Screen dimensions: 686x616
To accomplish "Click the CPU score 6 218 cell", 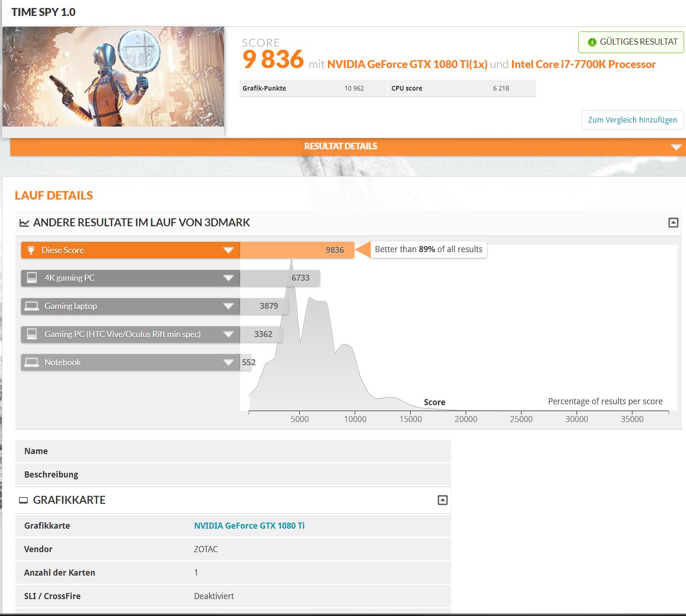I will [462, 88].
